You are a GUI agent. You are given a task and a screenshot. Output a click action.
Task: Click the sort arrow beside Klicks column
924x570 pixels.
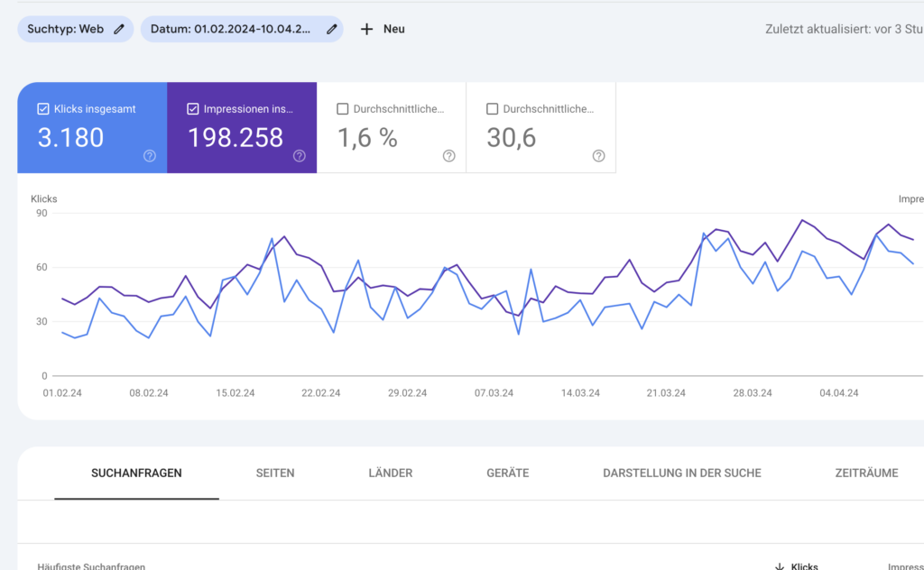point(780,566)
